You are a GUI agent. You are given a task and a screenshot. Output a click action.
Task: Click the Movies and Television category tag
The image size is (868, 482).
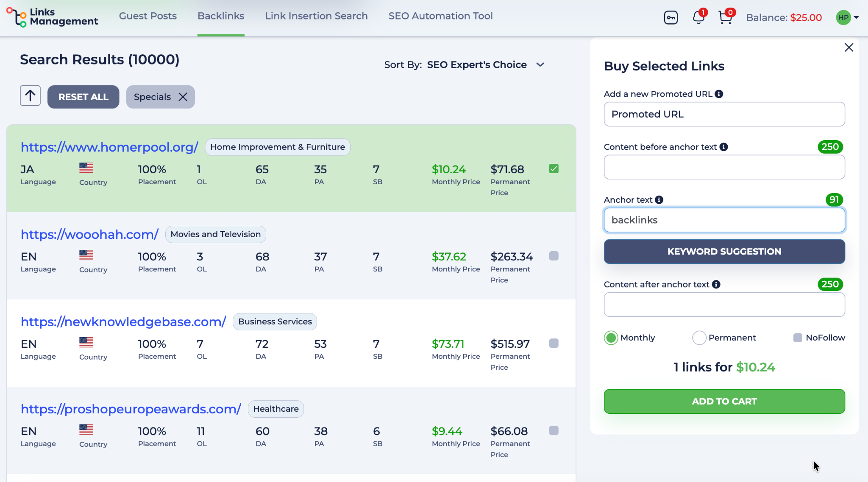[216, 235]
